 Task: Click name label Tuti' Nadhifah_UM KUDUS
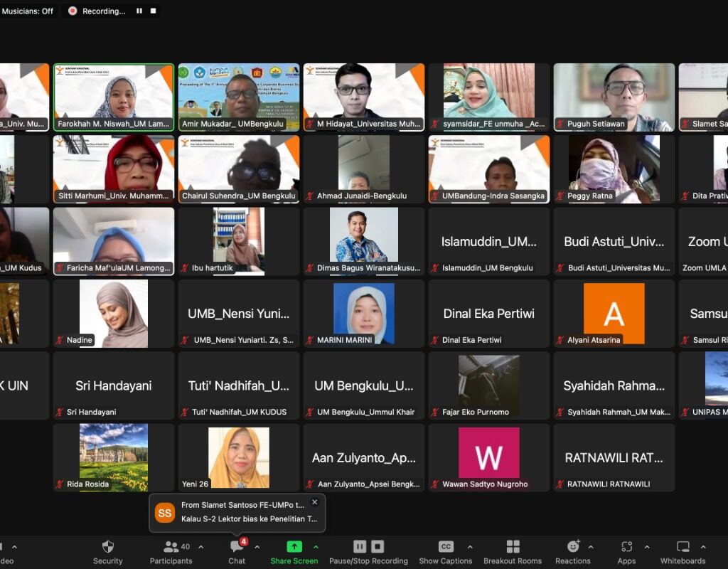pyautogui.click(x=239, y=412)
